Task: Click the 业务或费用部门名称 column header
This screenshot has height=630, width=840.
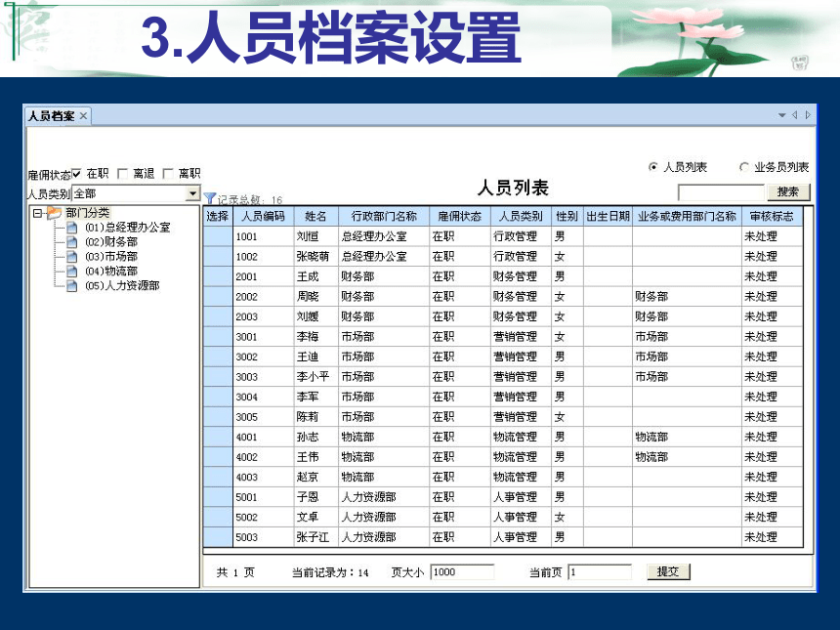Action: click(x=688, y=217)
